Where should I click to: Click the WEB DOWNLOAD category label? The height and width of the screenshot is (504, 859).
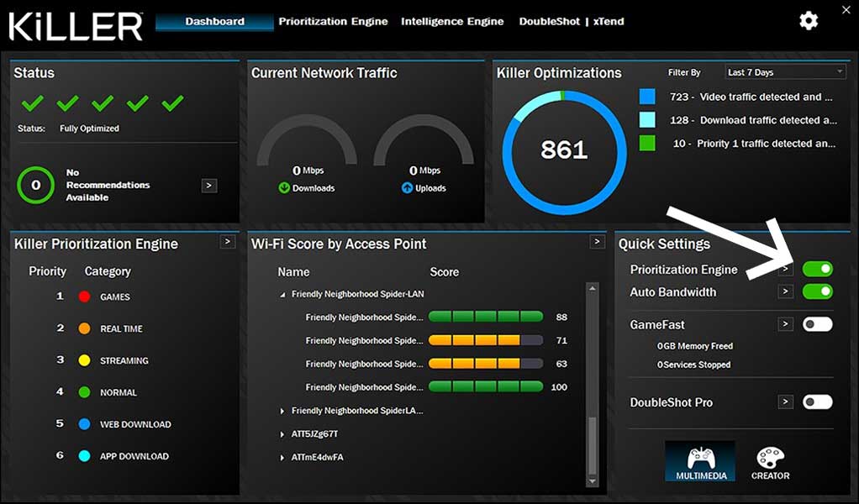(x=135, y=425)
